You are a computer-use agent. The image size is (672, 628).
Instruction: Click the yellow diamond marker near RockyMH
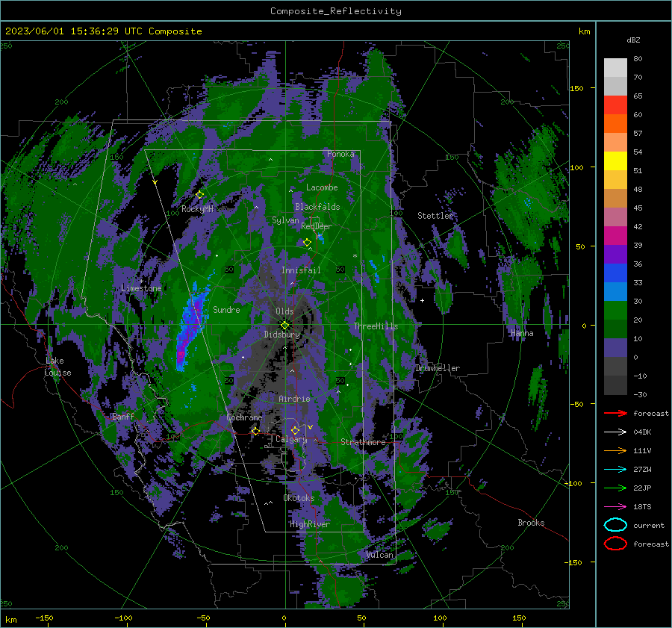[199, 195]
